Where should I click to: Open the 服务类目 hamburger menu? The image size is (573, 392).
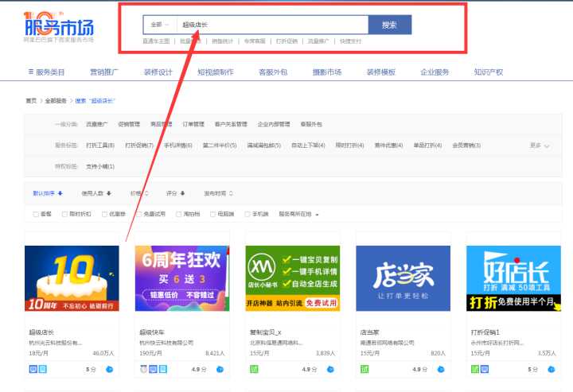[x=30, y=72]
